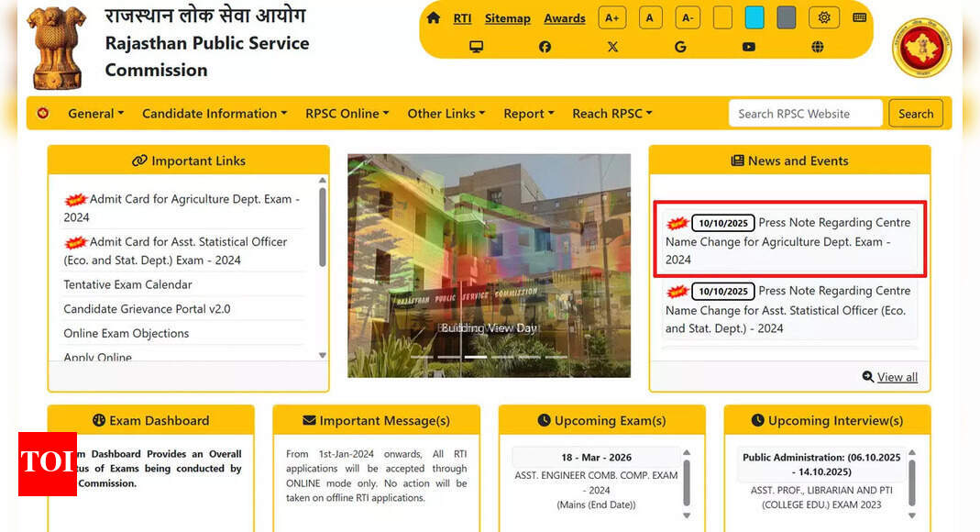Viewport: 980px width, 532px height.
Task: Click the Awards menu item
Action: (564, 17)
